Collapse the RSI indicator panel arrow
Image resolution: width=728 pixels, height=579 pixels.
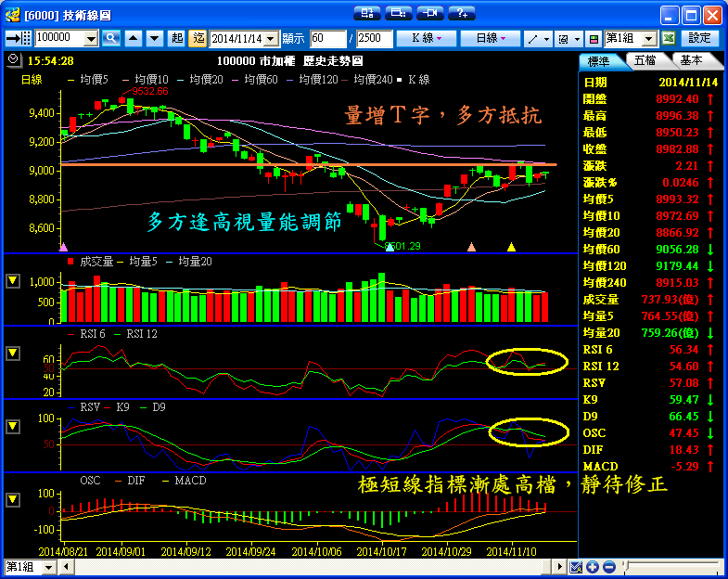pyautogui.click(x=12, y=354)
